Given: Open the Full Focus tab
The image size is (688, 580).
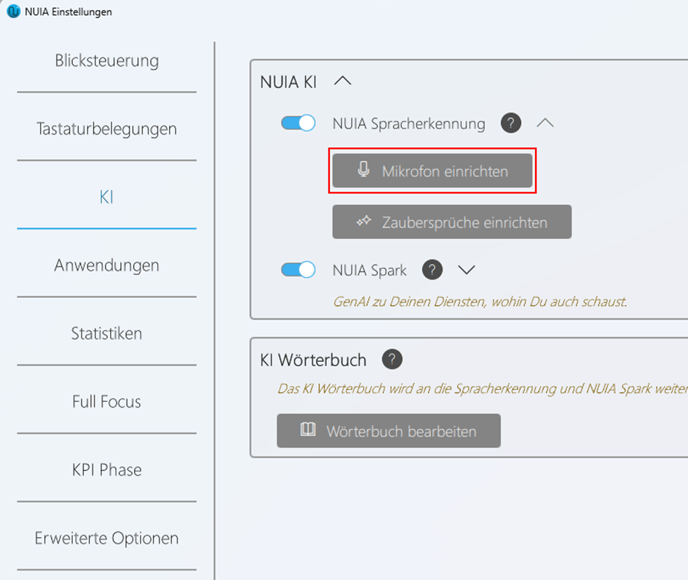Looking at the screenshot, I should (107, 402).
